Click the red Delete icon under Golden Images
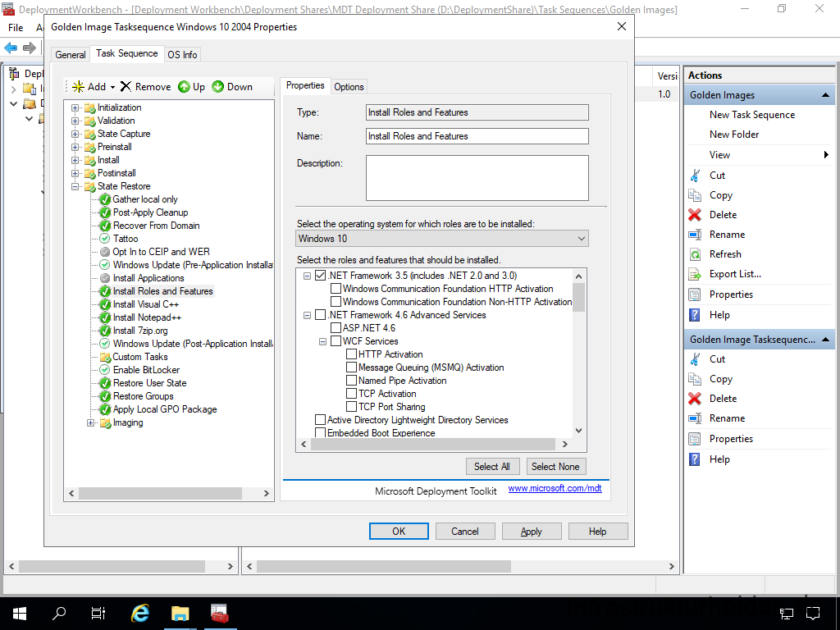The image size is (840, 630). [x=695, y=215]
